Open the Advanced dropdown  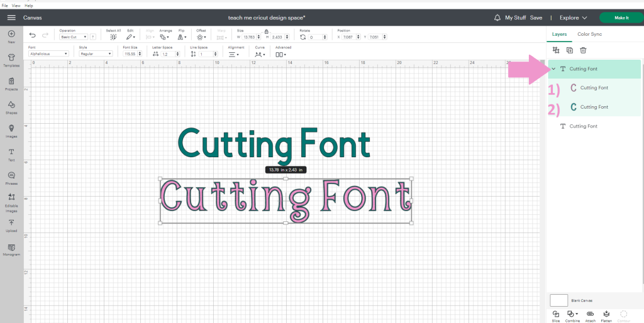(281, 54)
